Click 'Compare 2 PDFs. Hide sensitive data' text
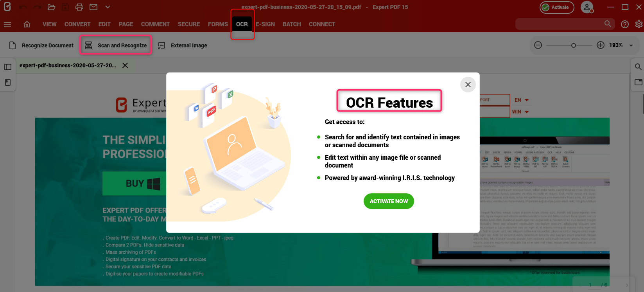644x292 pixels. (145, 245)
